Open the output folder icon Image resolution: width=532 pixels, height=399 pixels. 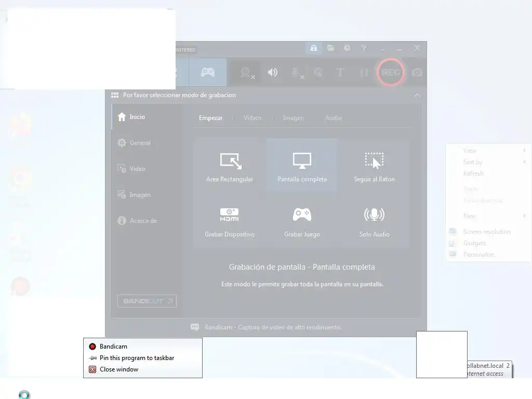[330, 48]
